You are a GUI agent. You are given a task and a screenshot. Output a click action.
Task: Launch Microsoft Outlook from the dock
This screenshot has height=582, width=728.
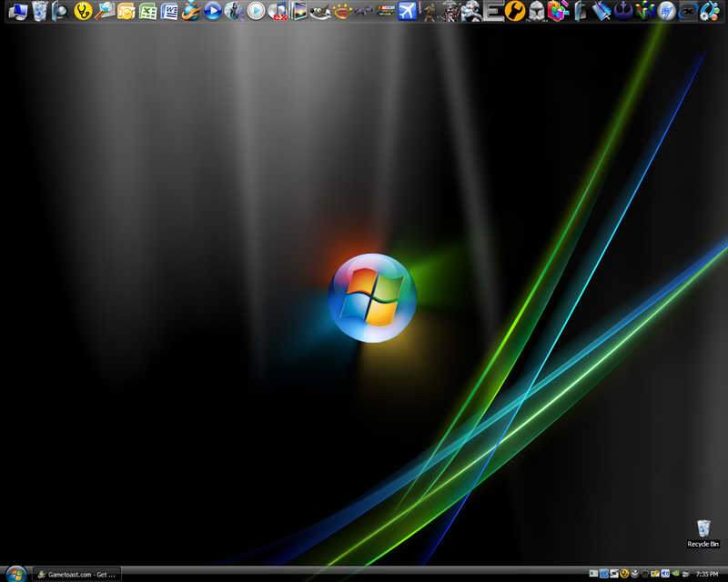(x=126, y=11)
